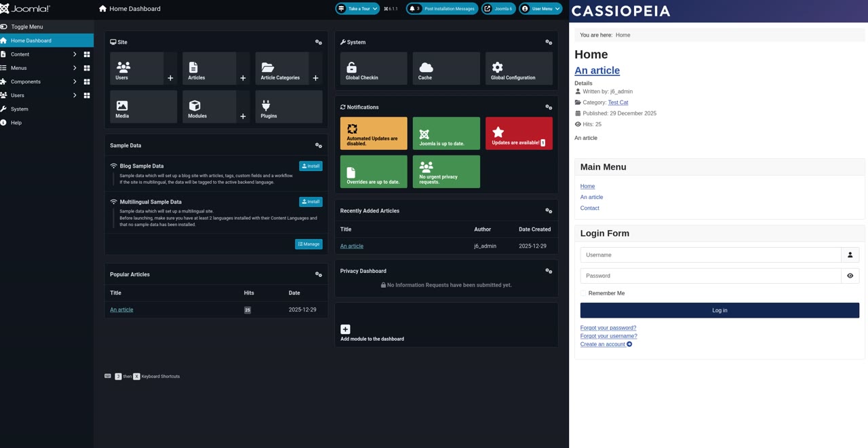Open Menus dashboard grid icon in sidebar
The height and width of the screenshot is (448, 868).
(87, 68)
